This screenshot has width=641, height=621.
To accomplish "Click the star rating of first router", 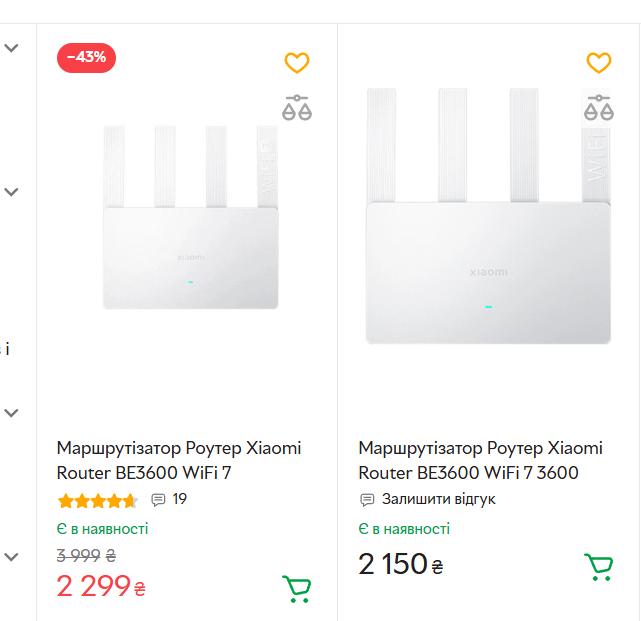I will point(98,500).
